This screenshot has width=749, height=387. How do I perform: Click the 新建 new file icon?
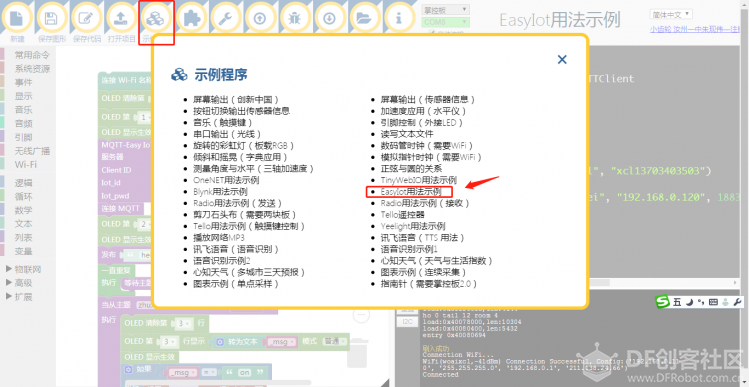click(x=16, y=18)
